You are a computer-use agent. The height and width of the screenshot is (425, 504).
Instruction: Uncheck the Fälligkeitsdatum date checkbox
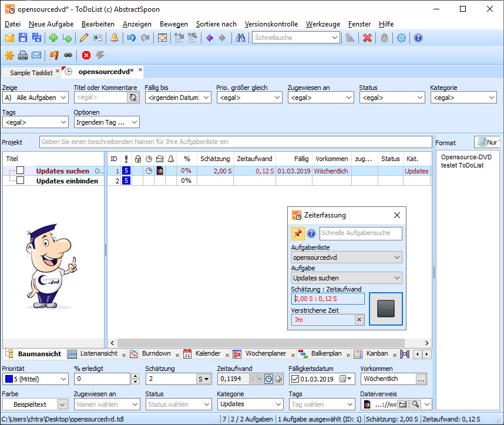(x=295, y=379)
